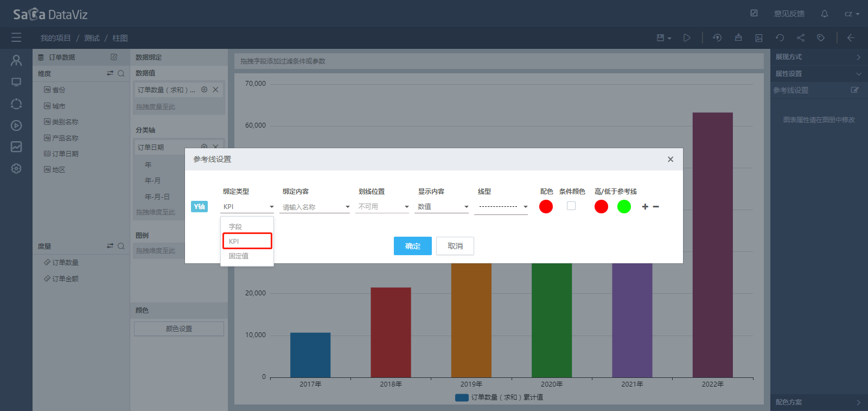868x411 pixels.
Task: Open the 绑定类型 dropdown
Action: (247, 207)
